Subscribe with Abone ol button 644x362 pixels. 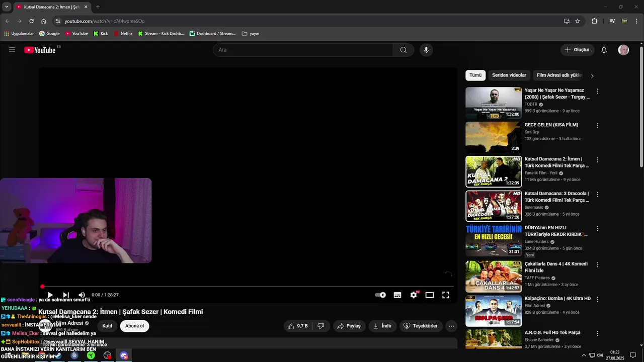(134, 326)
